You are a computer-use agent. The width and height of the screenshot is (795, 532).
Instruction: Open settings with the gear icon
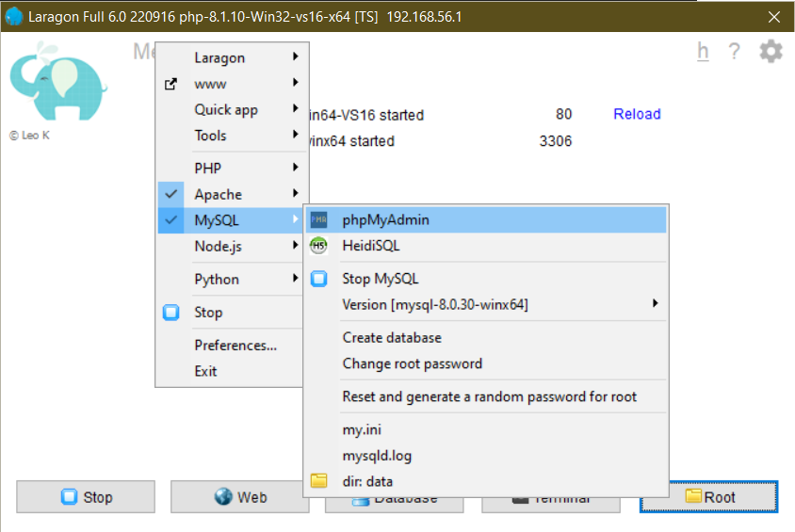pyautogui.click(x=771, y=51)
